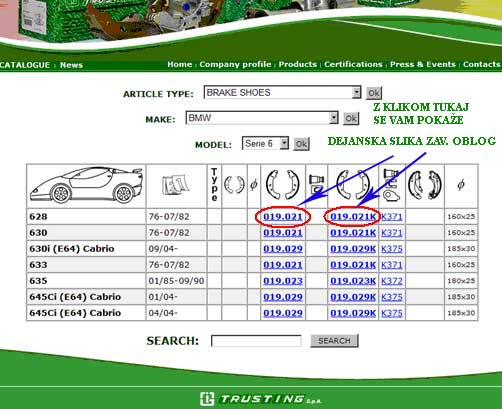Click the pre-assembled brake shoes header icon

[425, 185]
